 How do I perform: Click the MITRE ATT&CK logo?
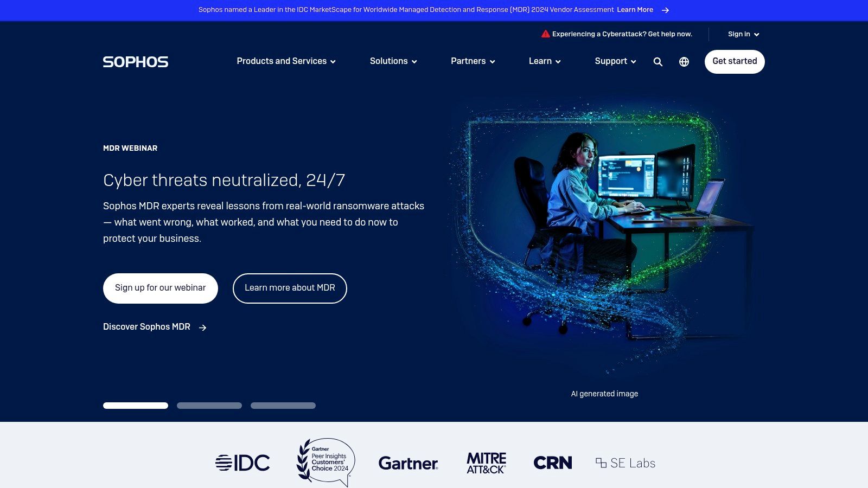[486, 463]
